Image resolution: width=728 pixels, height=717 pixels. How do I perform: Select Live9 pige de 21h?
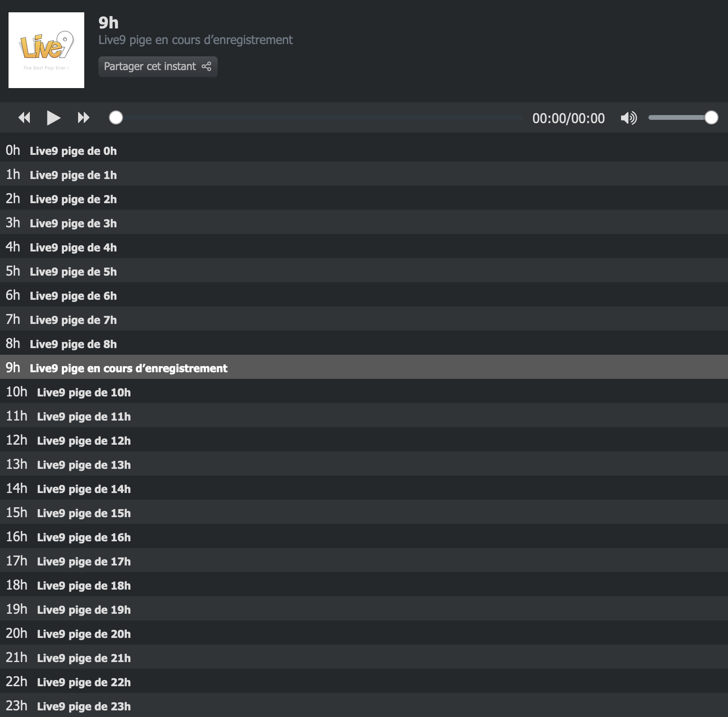364,657
